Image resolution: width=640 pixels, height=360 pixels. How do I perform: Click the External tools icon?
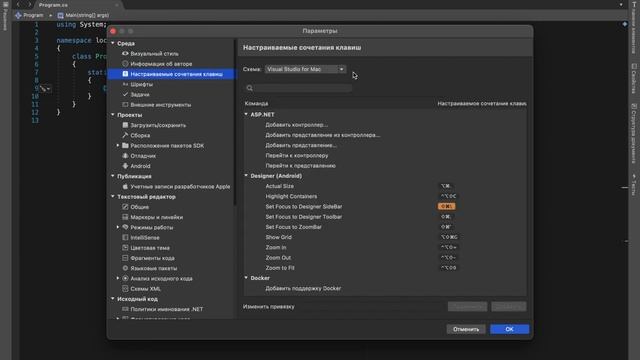pos(125,104)
